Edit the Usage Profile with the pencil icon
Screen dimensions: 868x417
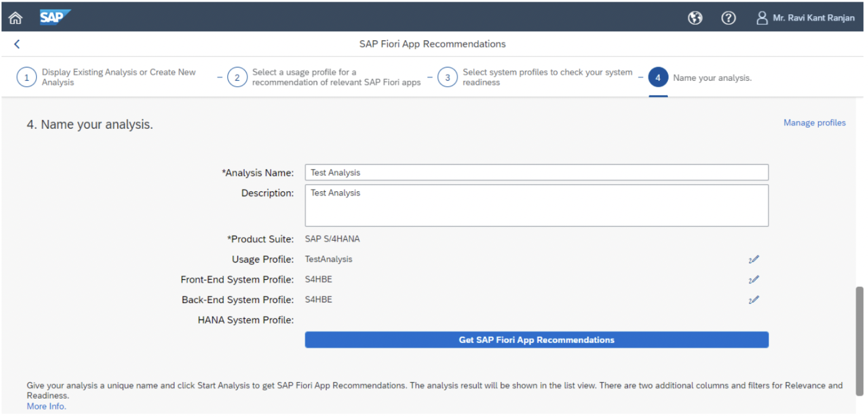click(754, 259)
